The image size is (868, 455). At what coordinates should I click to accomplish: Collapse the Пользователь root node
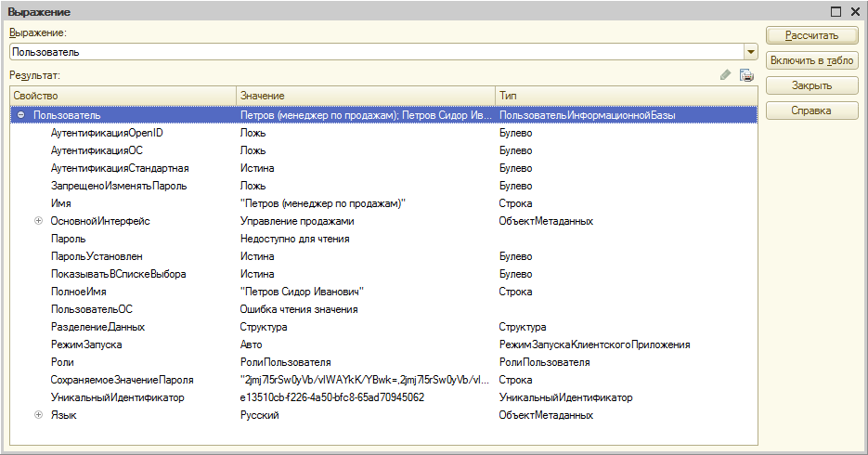click(20, 115)
